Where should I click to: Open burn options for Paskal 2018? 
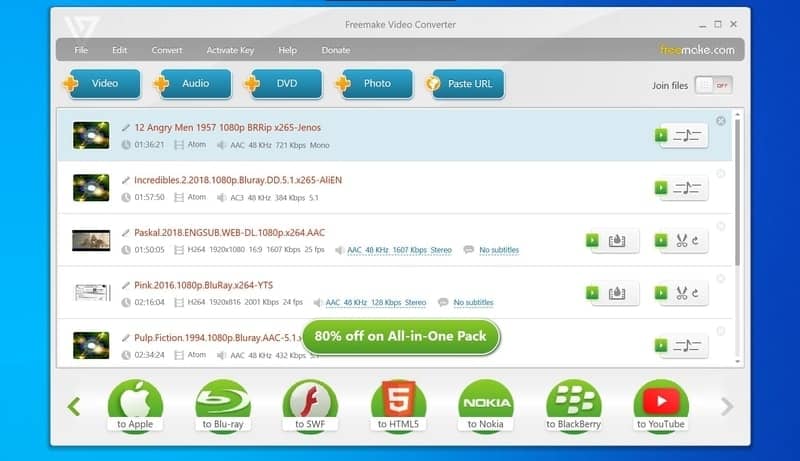pos(617,241)
